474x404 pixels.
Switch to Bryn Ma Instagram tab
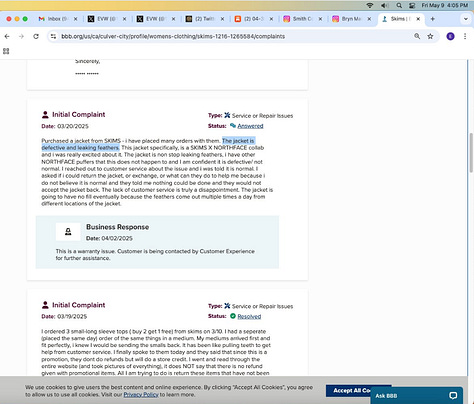[x=352, y=19]
